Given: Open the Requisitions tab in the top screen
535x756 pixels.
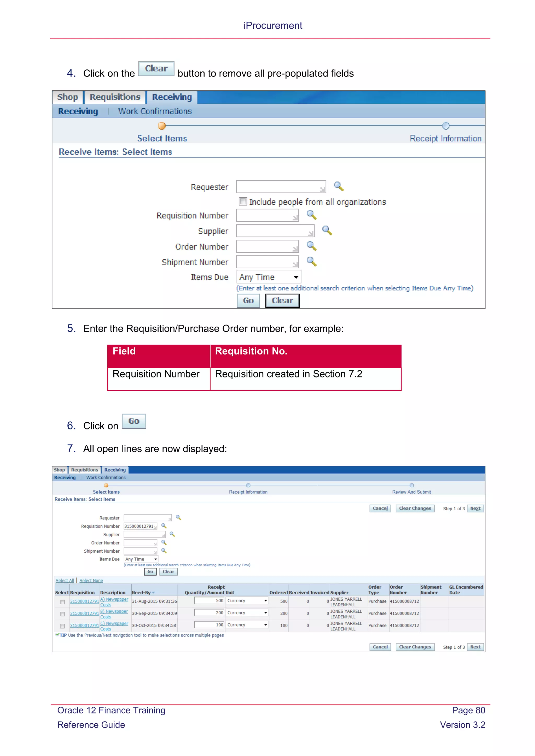Looking at the screenshot, I should point(115,97).
